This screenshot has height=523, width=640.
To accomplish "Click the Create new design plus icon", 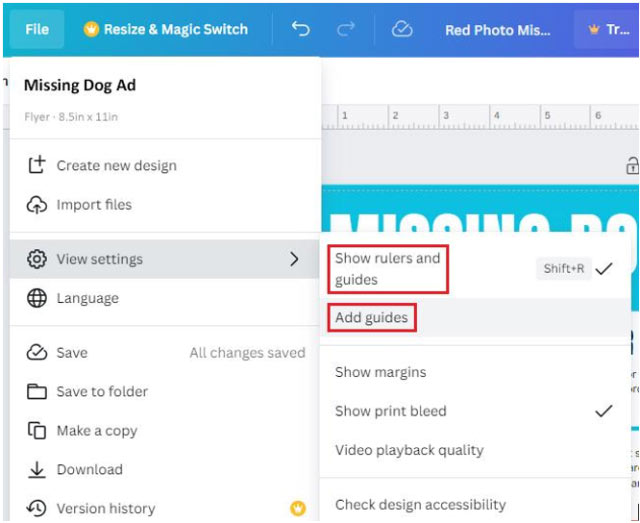I will click(37, 166).
